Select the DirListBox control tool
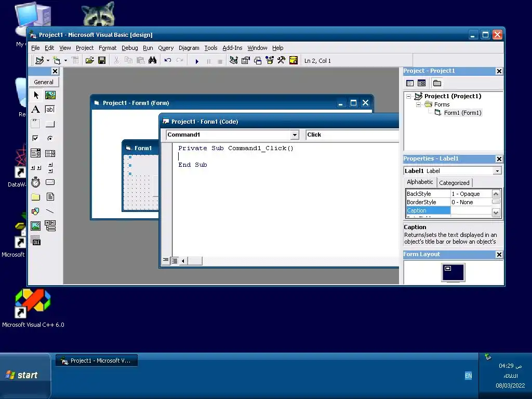 pos(36,197)
